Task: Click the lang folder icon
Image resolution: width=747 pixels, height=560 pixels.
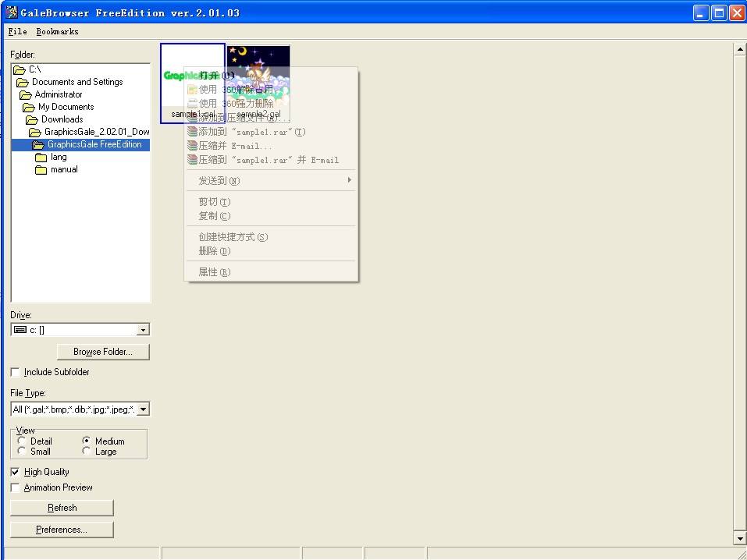Action: tap(41, 157)
